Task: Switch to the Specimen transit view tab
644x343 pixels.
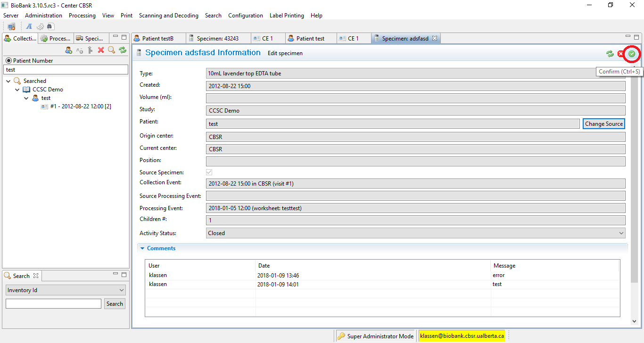Action: point(90,39)
